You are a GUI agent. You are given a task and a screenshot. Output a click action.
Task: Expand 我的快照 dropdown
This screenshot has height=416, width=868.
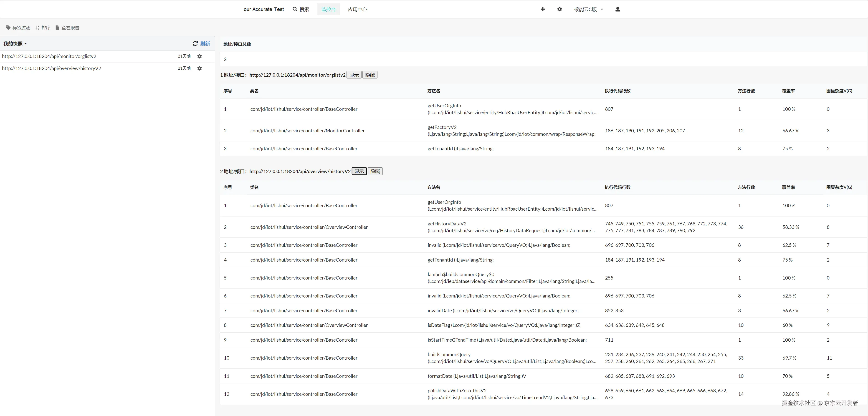coord(15,44)
